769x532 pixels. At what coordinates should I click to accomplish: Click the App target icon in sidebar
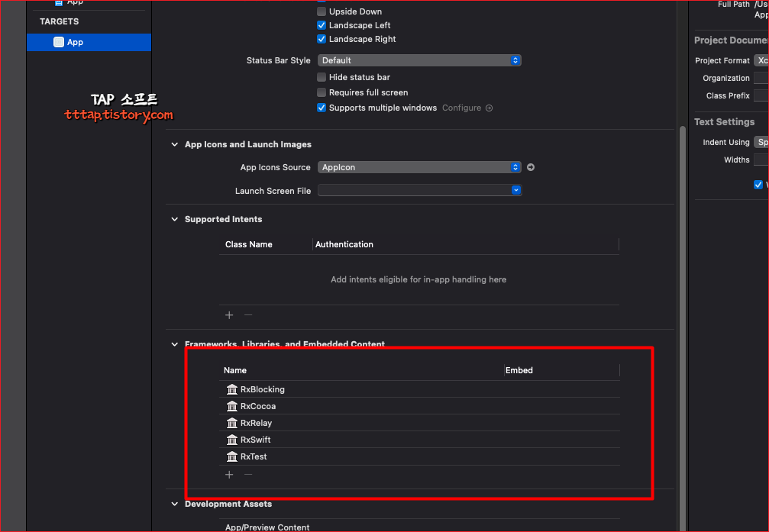click(x=58, y=42)
